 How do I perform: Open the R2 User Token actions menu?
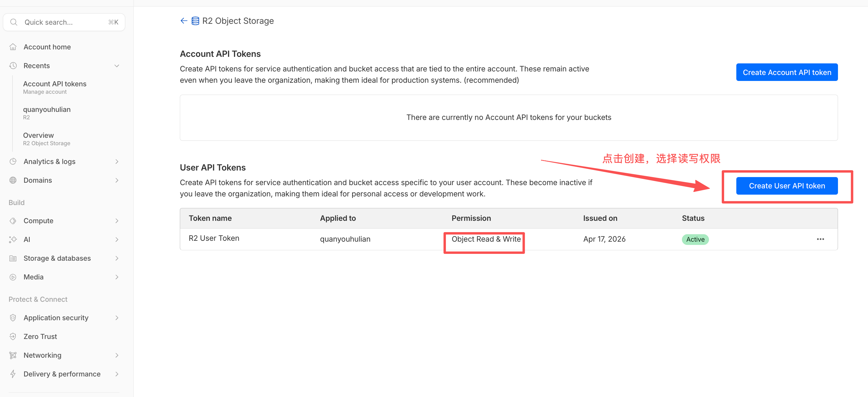coord(820,239)
